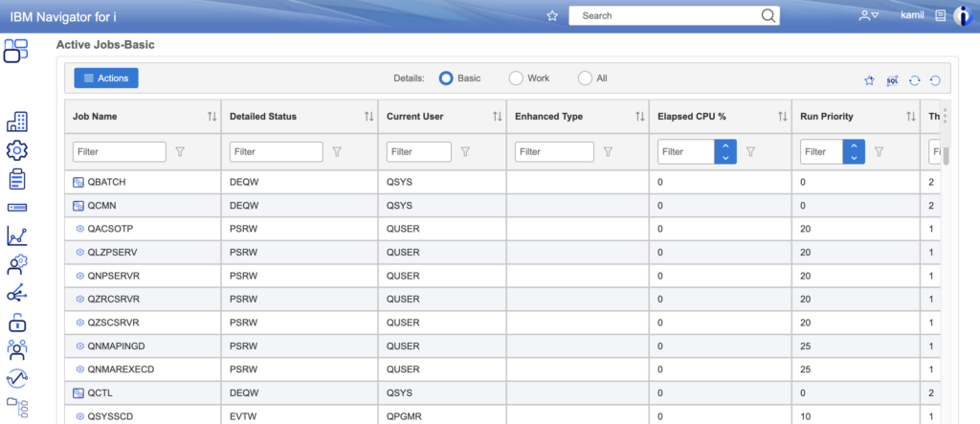This screenshot has width=980, height=424.
Task: Open the Actions menu button
Action: (x=107, y=78)
